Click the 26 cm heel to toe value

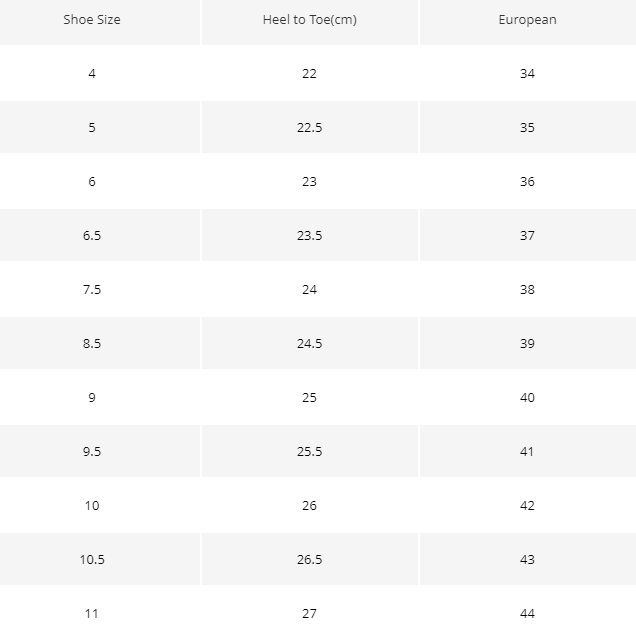pyautogui.click(x=309, y=505)
